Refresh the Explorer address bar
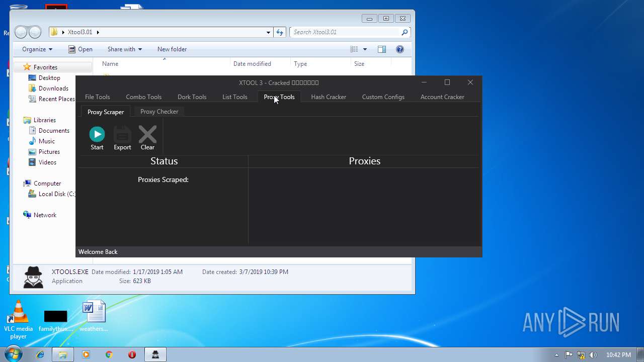644x362 pixels. [280, 32]
